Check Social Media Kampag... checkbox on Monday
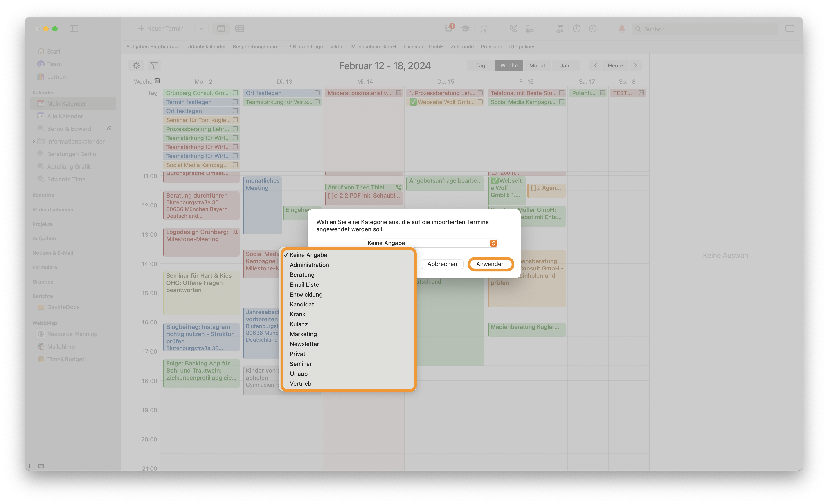 point(235,165)
